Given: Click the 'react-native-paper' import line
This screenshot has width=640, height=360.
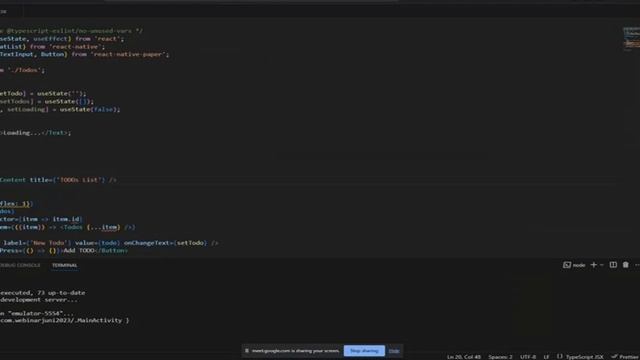Looking at the screenshot, I should tap(84, 54).
